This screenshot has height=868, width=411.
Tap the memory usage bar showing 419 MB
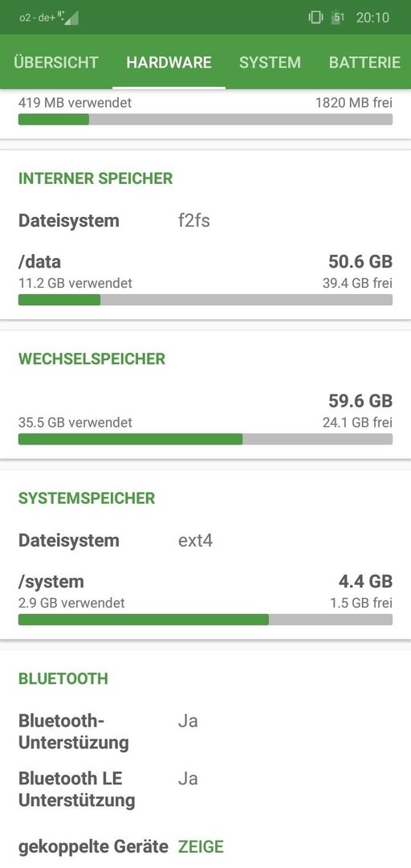coord(205,120)
